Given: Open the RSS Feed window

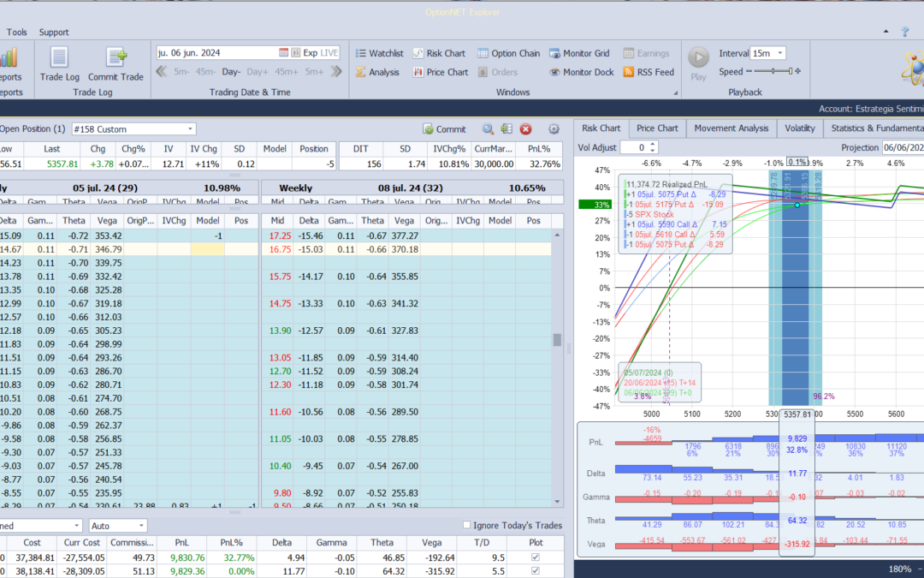Looking at the screenshot, I should click(x=648, y=73).
